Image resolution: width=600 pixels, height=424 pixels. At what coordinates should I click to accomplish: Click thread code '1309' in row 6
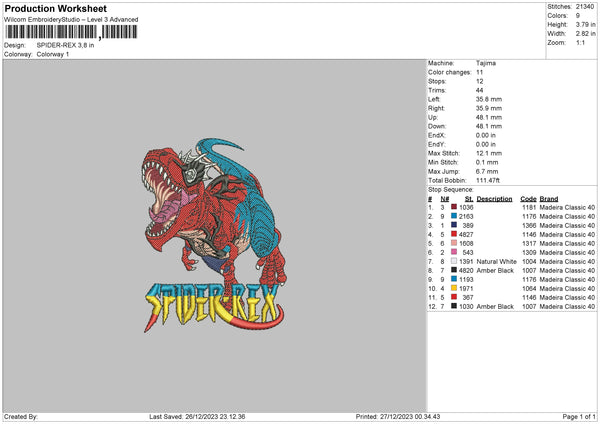pos(529,253)
